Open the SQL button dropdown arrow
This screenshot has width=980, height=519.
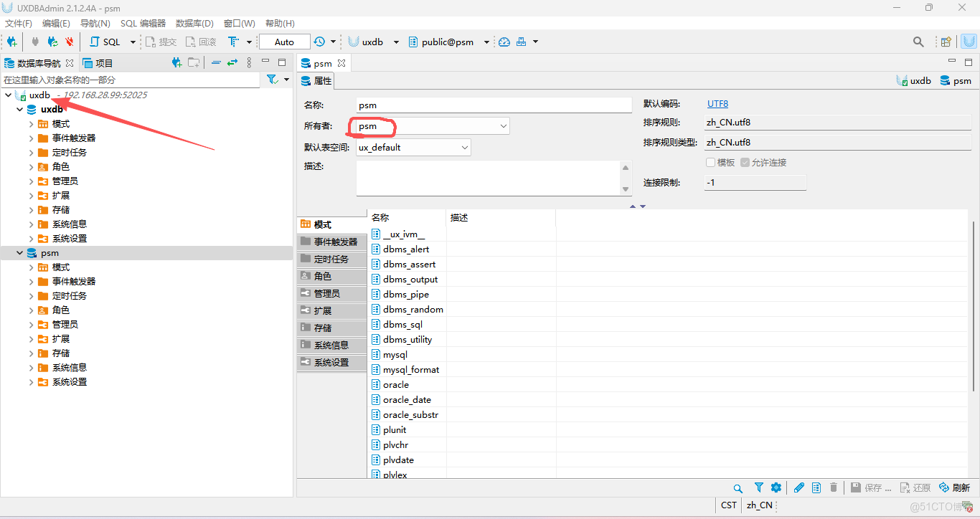click(x=133, y=42)
